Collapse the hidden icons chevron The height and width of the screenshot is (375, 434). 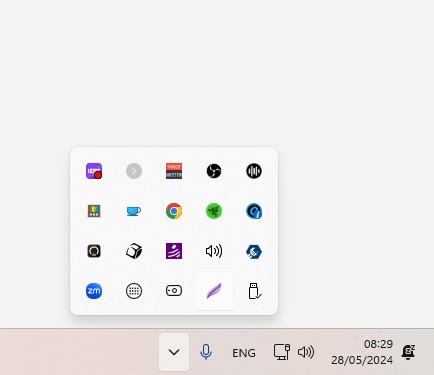pyautogui.click(x=174, y=352)
